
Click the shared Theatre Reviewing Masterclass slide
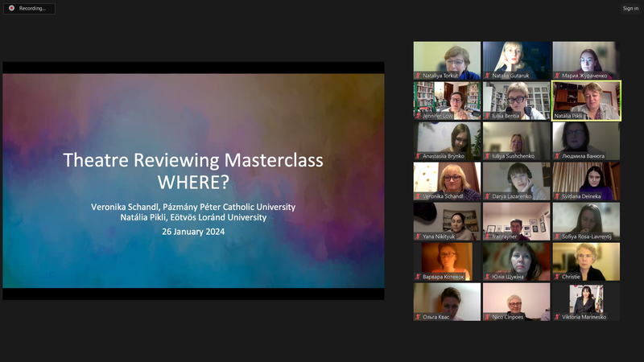coord(193,181)
